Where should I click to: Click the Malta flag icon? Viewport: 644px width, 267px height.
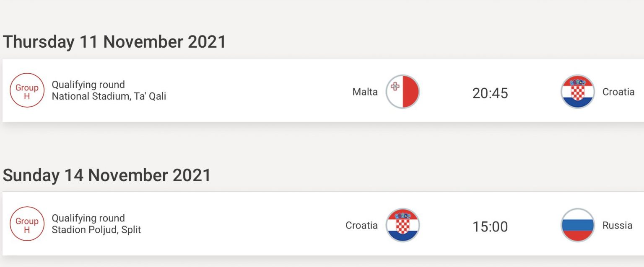click(402, 92)
